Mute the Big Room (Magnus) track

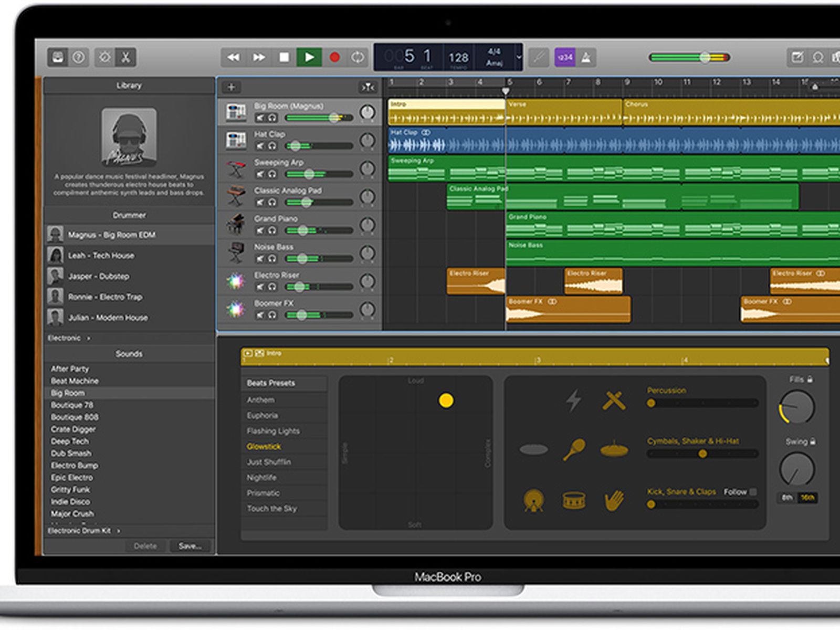tap(260, 118)
